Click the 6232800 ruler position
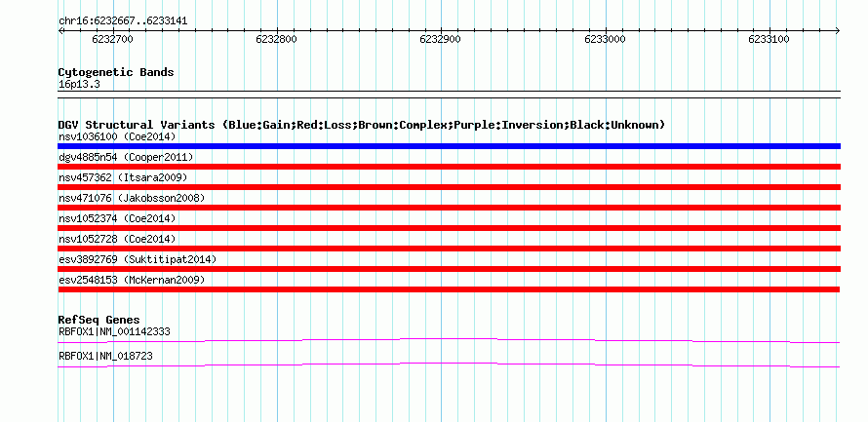The image size is (868, 422). pyautogui.click(x=276, y=39)
